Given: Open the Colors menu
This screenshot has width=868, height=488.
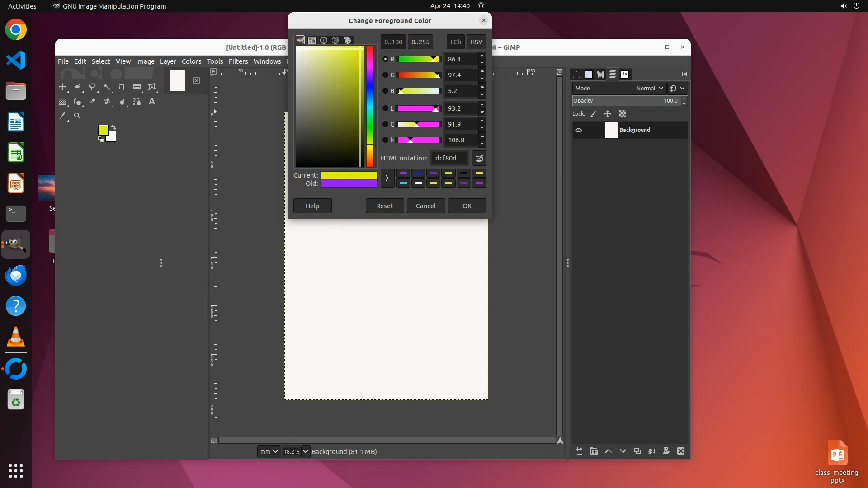Looking at the screenshot, I should [191, 61].
